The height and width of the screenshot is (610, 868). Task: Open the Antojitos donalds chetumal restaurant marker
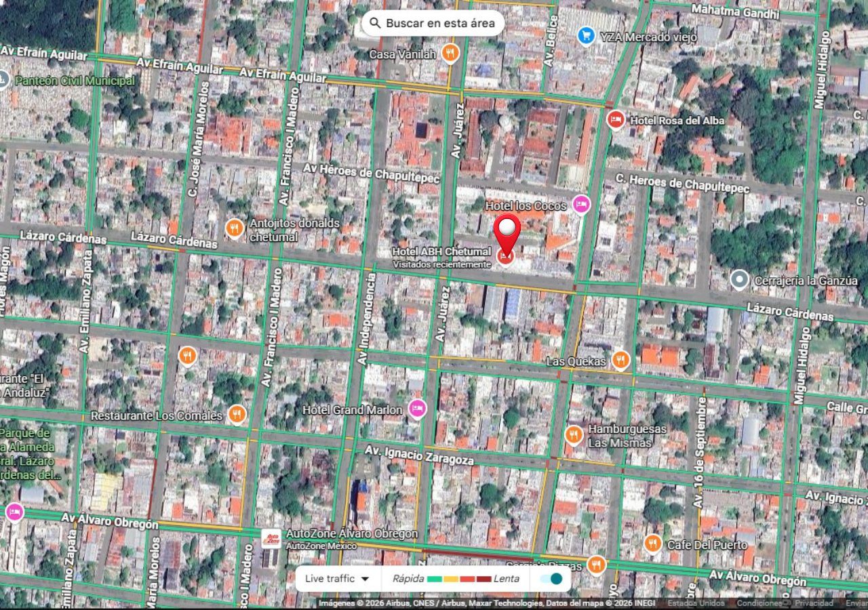[x=234, y=229]
